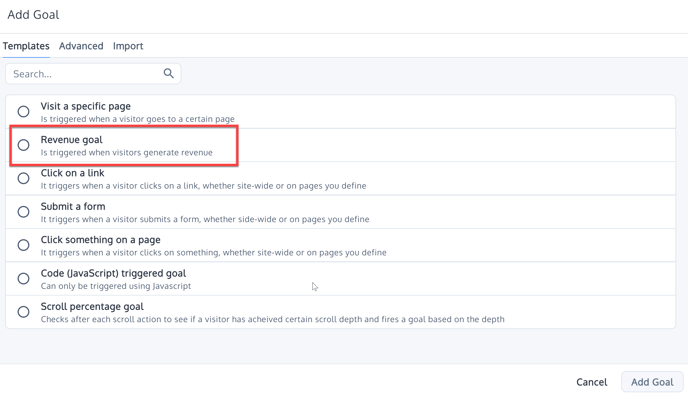This screenshot has width=688, height=395.
Task: Click the Add Goal button
Action: pos(652,382)
